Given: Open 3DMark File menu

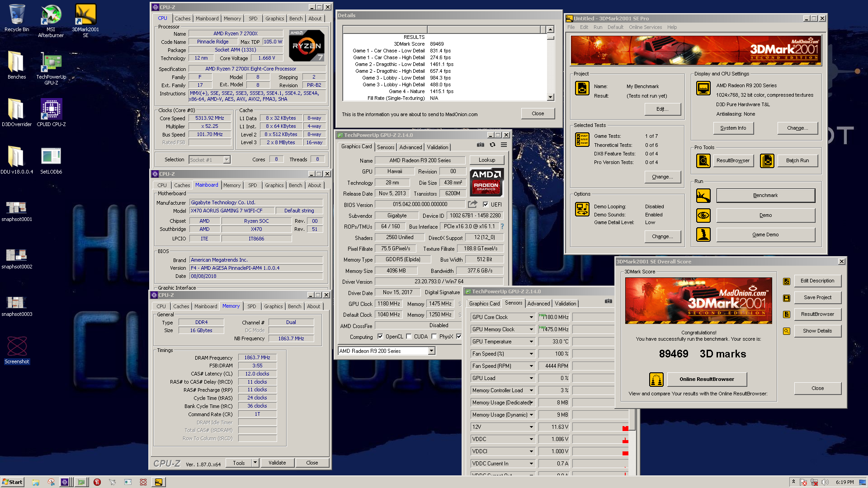Looking at the screenshot, I should (x=571, y=27).
